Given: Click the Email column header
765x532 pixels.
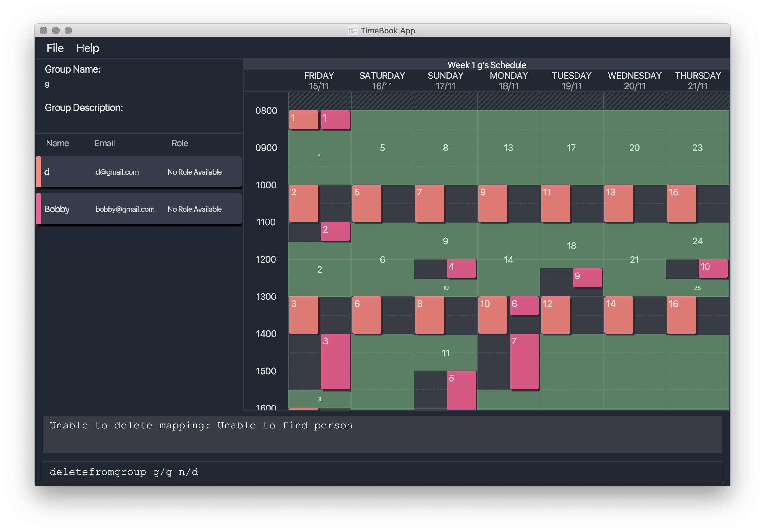Looking at the screenshot, I should (104, 143).
